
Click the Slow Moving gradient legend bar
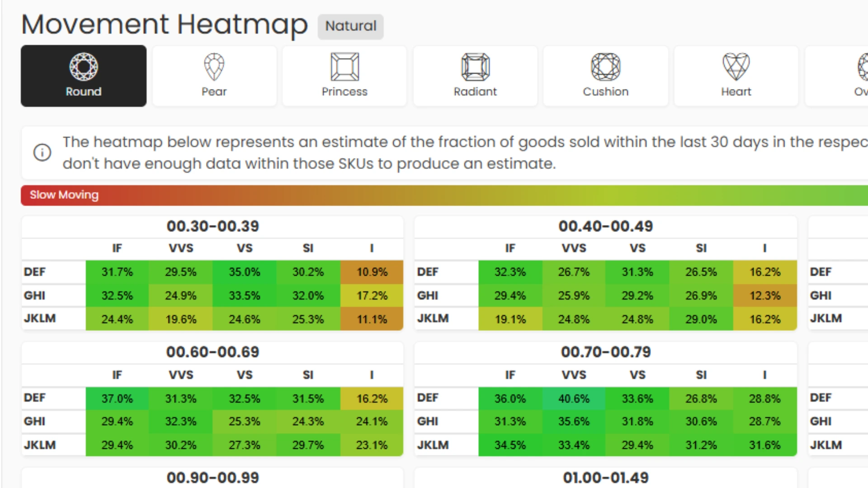point(443,195)
